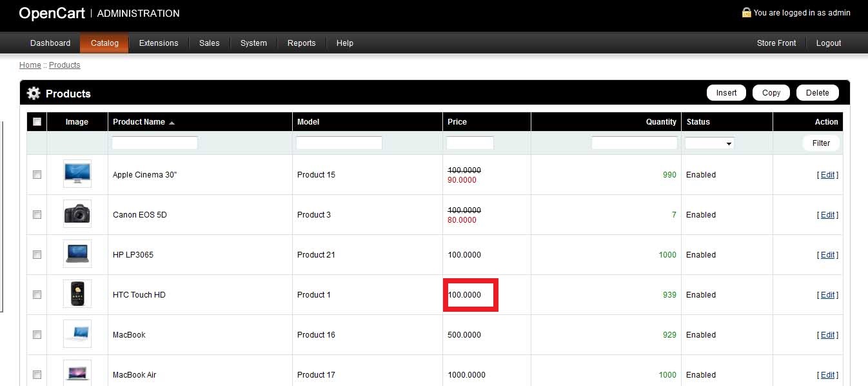Select the Apple Cinema 30" row checkbox
This screenshot has height=386, width=868.
[37, 174]
